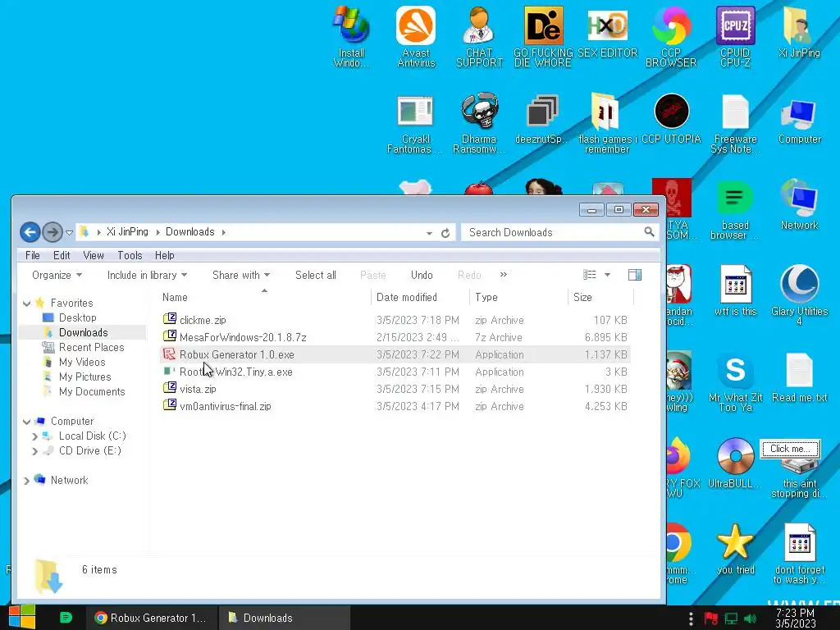
Task: Select Recent Places in sidebar
Action: 92,347
